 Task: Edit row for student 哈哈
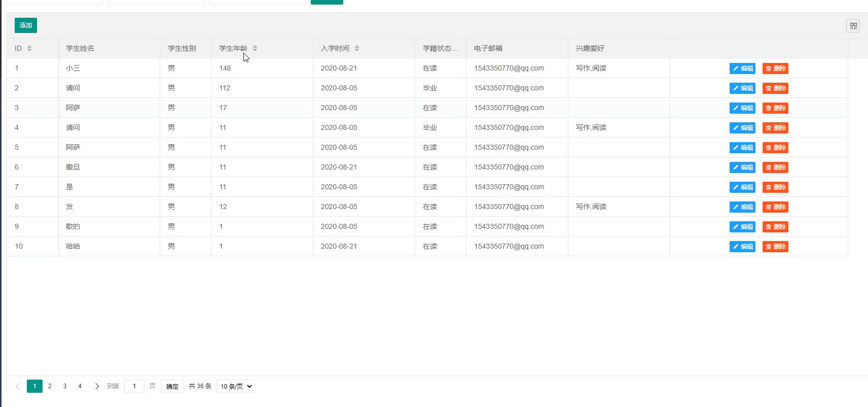coord(742,247)
